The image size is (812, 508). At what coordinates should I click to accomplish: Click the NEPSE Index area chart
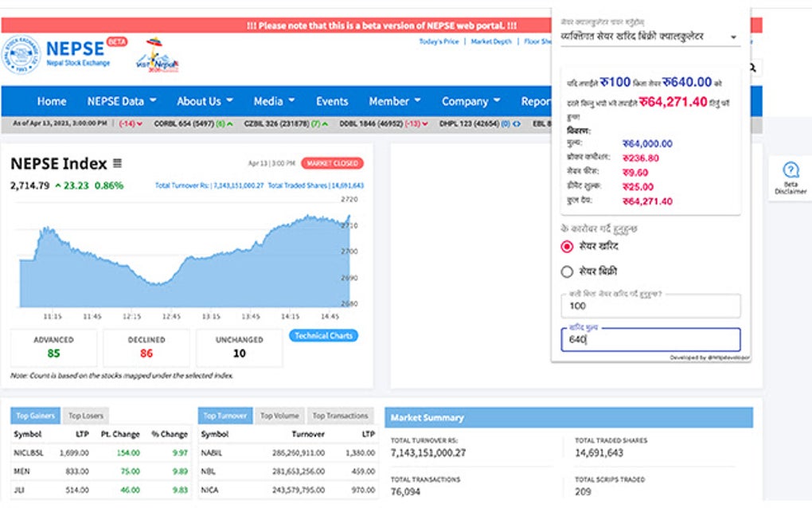tap(185, 261)
